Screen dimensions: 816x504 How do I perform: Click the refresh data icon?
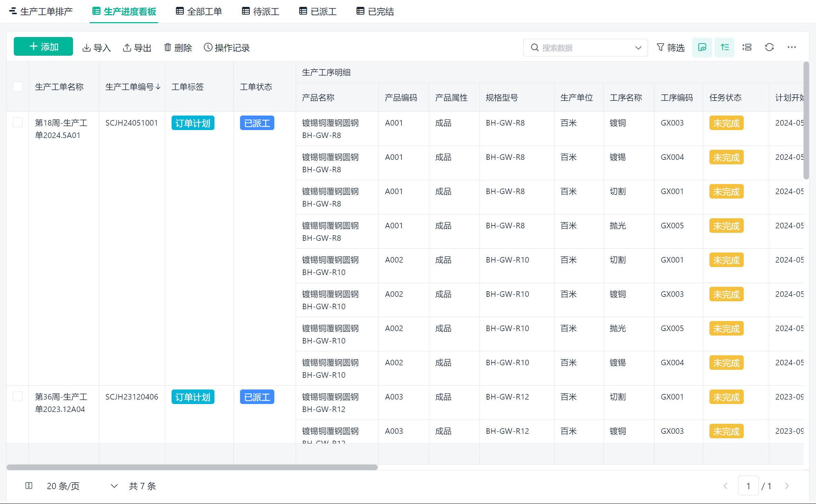(x=769, y=47)
